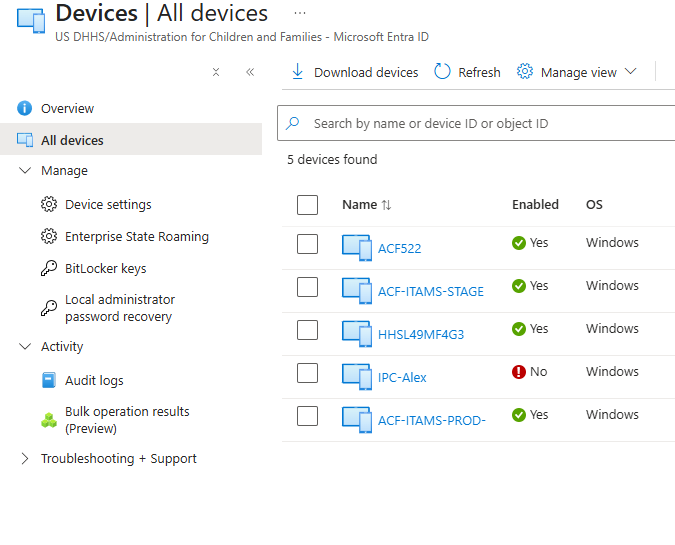Check the box for device ACF522

click(x=308, y=244)
